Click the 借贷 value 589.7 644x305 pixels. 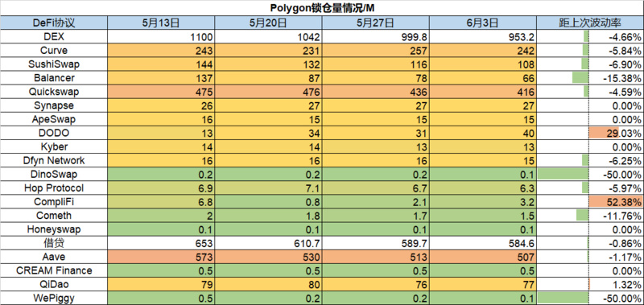(x=376, y=243)
